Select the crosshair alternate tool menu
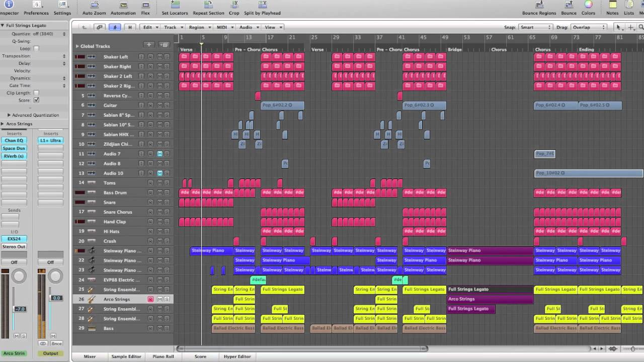Image resolution: width=644 pixels, height=362 pixels. 631,27
